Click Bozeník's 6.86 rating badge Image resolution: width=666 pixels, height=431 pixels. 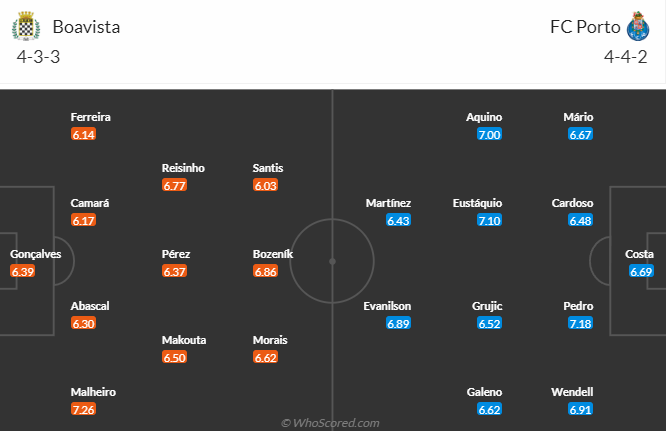click(x=265, y=272)
